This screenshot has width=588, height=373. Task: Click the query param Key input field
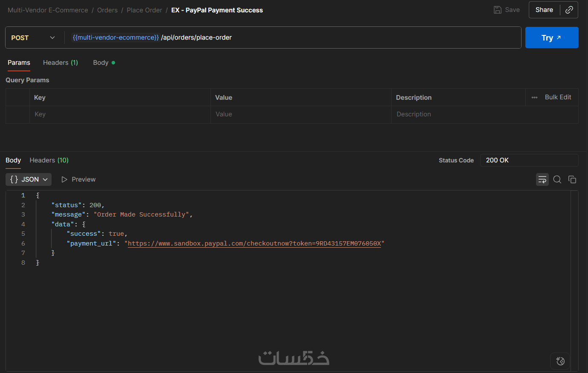point(120,114)
